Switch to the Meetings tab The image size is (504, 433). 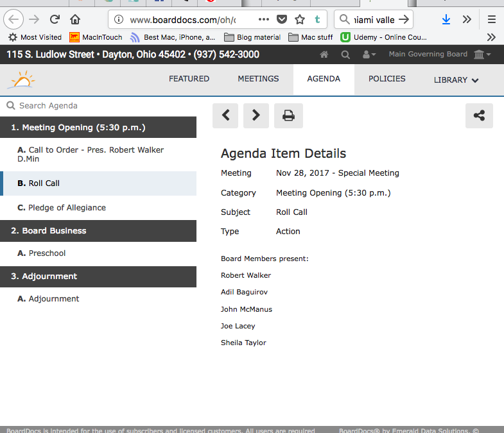point(258,79)
